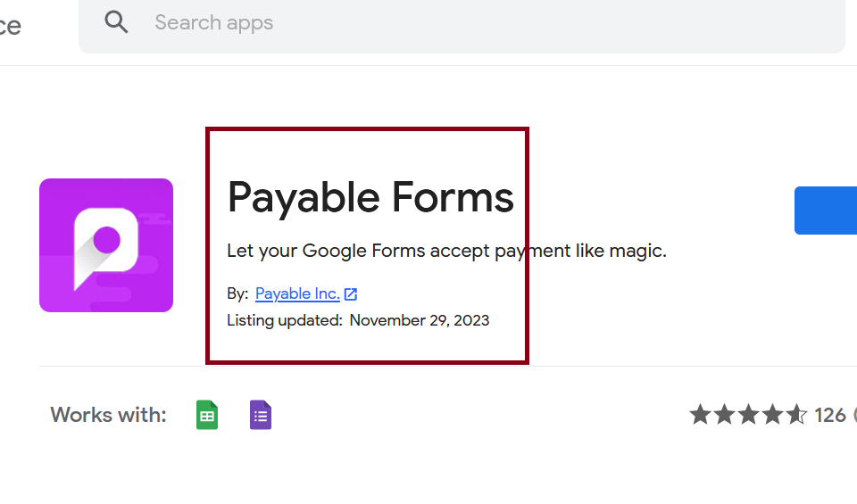Click the purple Google Forms icon

click(x=261, y=415)
